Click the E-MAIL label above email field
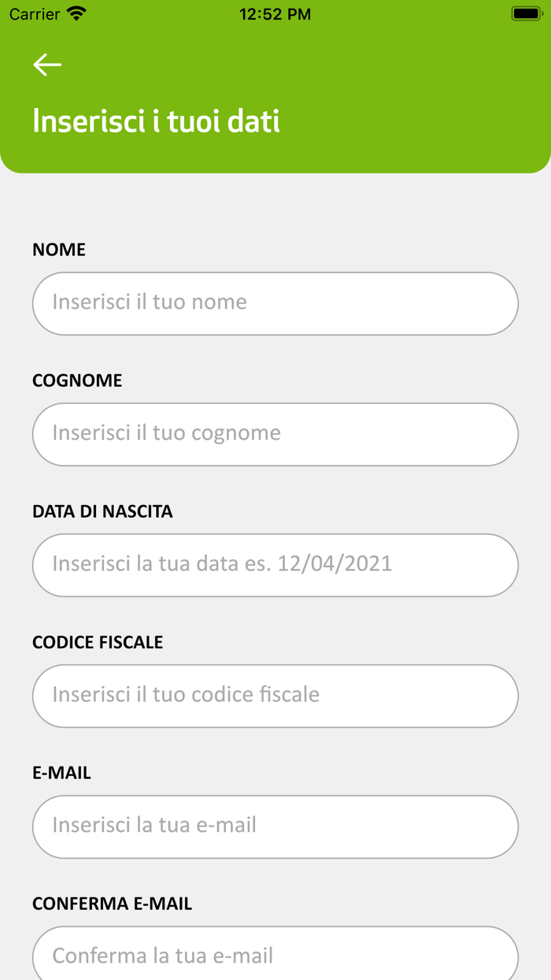The width and height of the screenshot is (551, 980). click(61, 773)
